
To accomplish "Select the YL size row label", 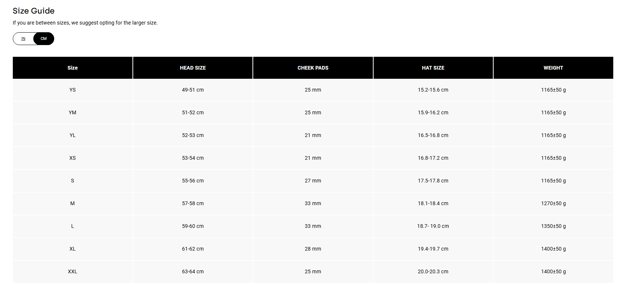I will click(72, 135).
